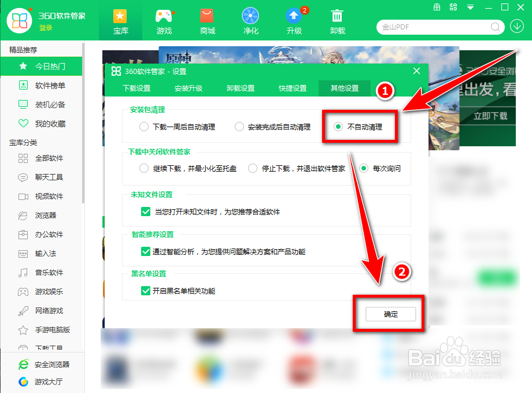Click the 登录 link under the logo

46,28
